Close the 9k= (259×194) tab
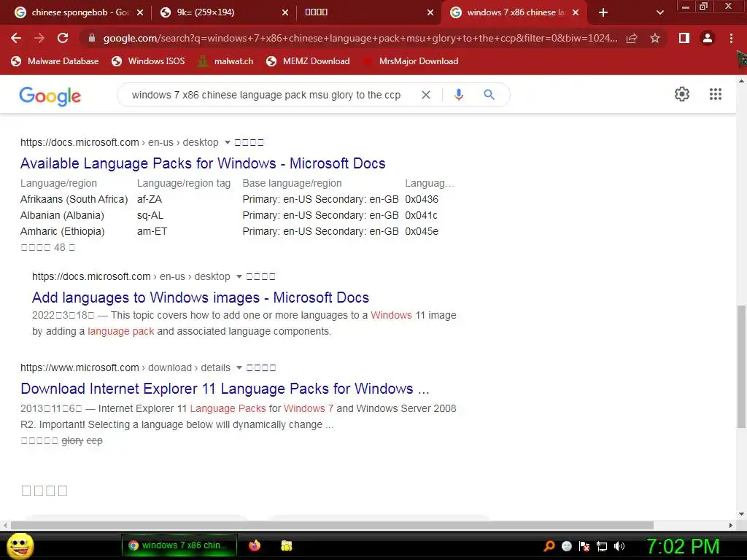 point(285,12)
